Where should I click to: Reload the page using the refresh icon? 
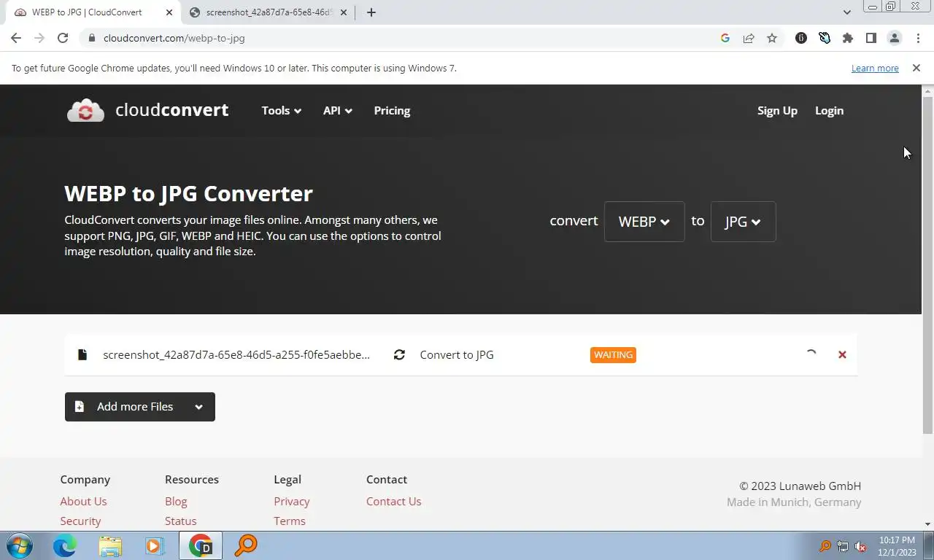click(x=63, y=38)
